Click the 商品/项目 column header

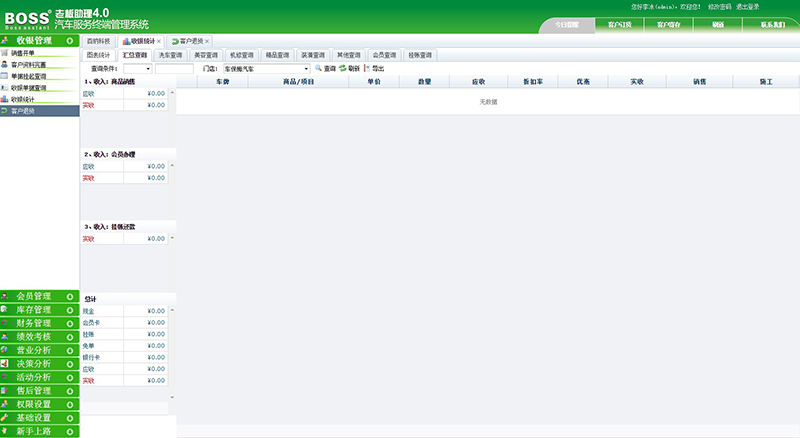[x=298, y=82]
